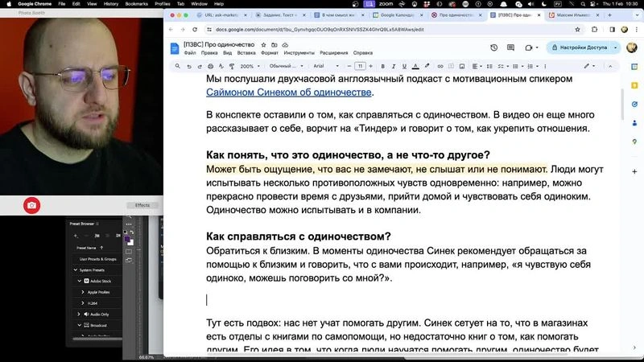
Task: View the cloud save status
Action: click(285, 45)
